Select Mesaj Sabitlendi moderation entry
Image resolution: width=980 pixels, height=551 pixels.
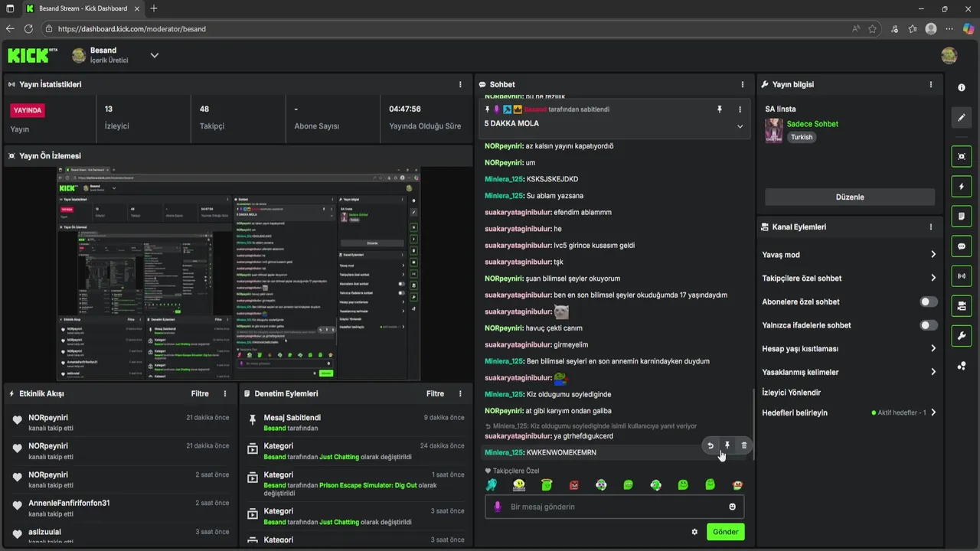354,422
